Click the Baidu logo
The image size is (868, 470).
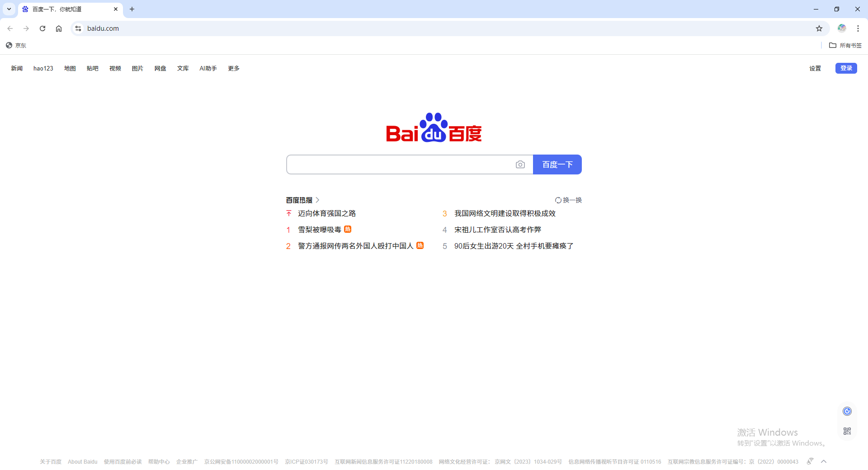coord(434,127)
